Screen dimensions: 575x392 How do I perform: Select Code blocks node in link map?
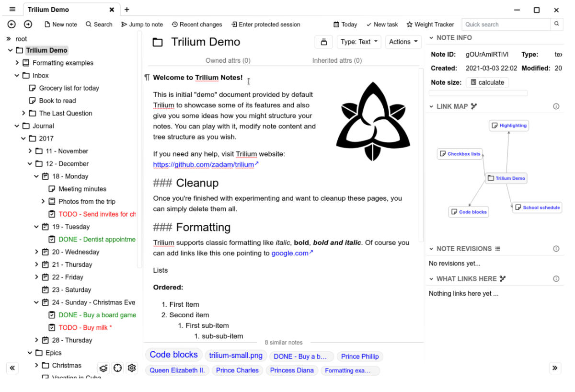click(469, 212)
